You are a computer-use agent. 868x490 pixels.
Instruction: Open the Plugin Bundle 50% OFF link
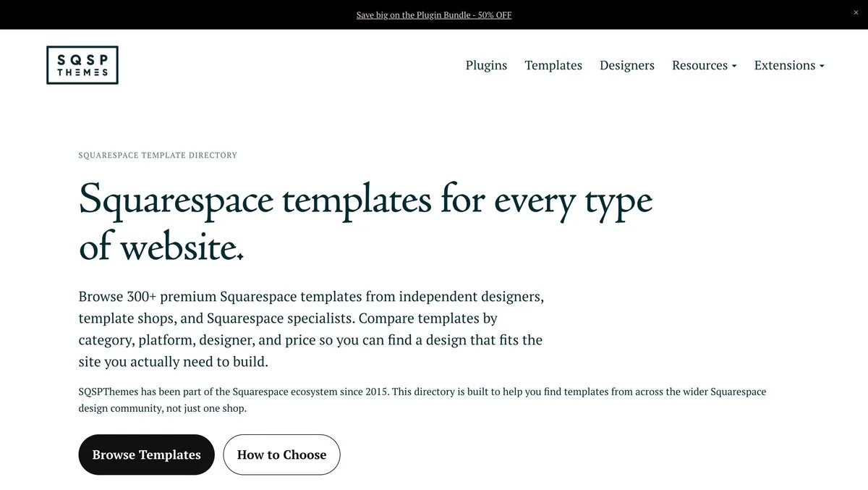[434, 14]
